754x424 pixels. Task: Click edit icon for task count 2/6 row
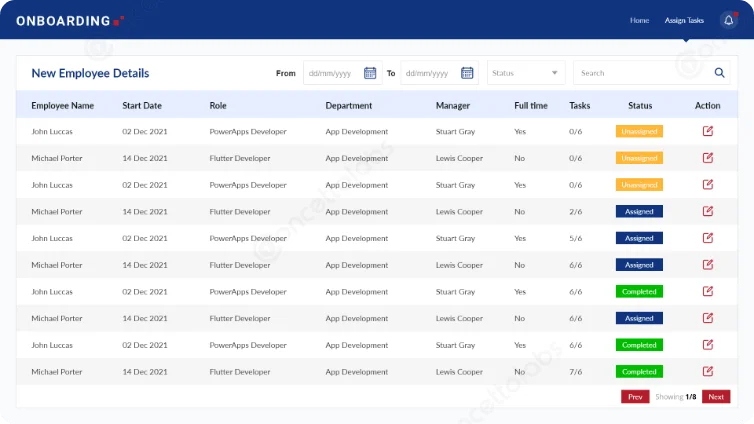pos(708,211)
